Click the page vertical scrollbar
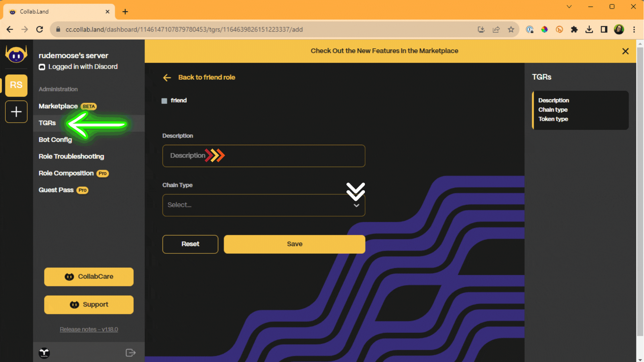Viewport: 644px width, 362px height. coord(640,191)
